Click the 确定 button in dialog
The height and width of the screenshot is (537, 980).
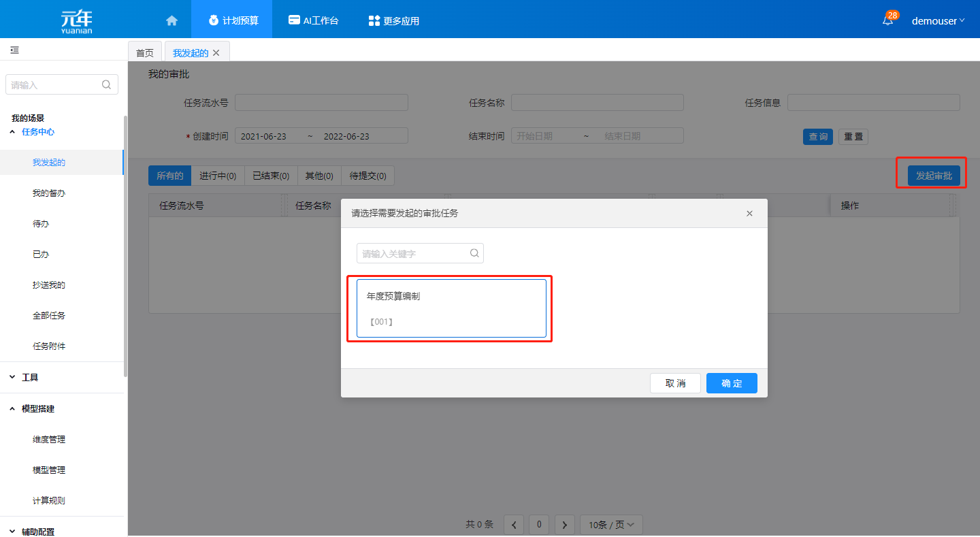[x=732, y=383]
